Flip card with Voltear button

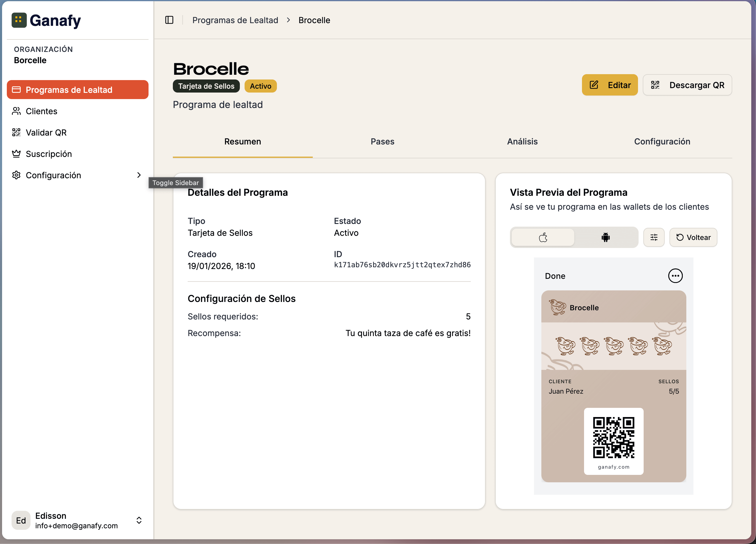pos(693,237)
